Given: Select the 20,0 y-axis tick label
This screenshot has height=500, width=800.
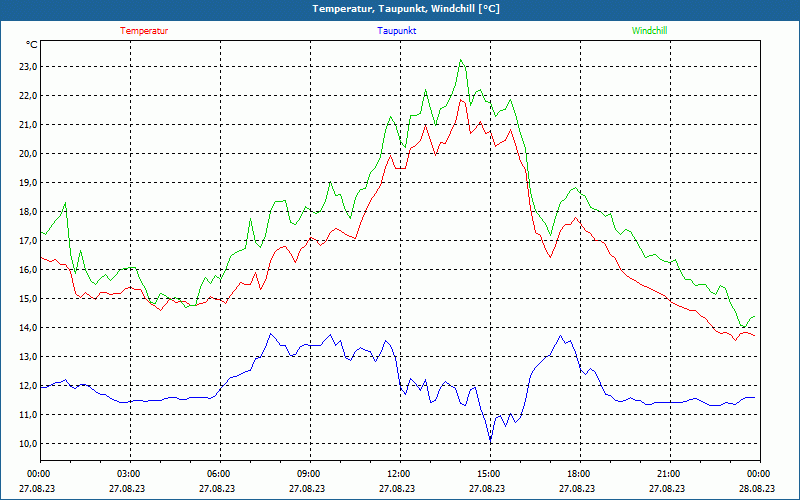Looking at the screenshot, I should (x=27, y=154).
